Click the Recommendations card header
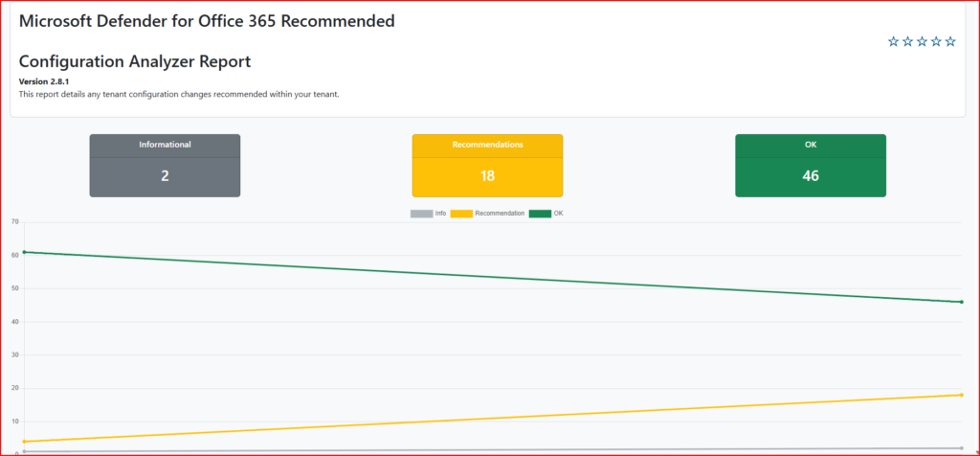Screen dimensions: 980x456 pos(487,145)
